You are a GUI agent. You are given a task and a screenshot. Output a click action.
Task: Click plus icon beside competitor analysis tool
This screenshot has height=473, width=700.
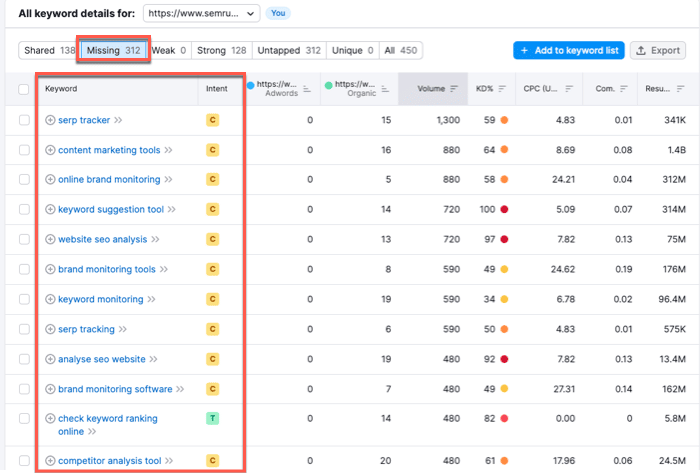point(50,461)
